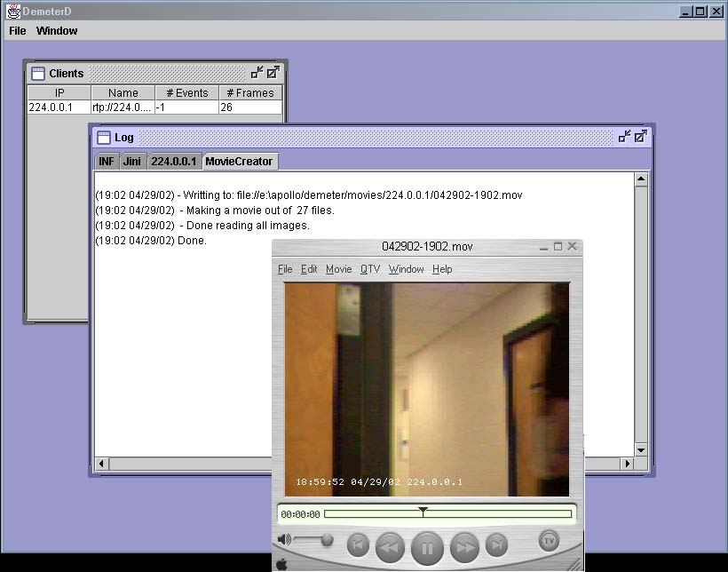Screen dimensions: 728x572
Task: Iconify the Log internal window
Action: [x=624, y=137]
